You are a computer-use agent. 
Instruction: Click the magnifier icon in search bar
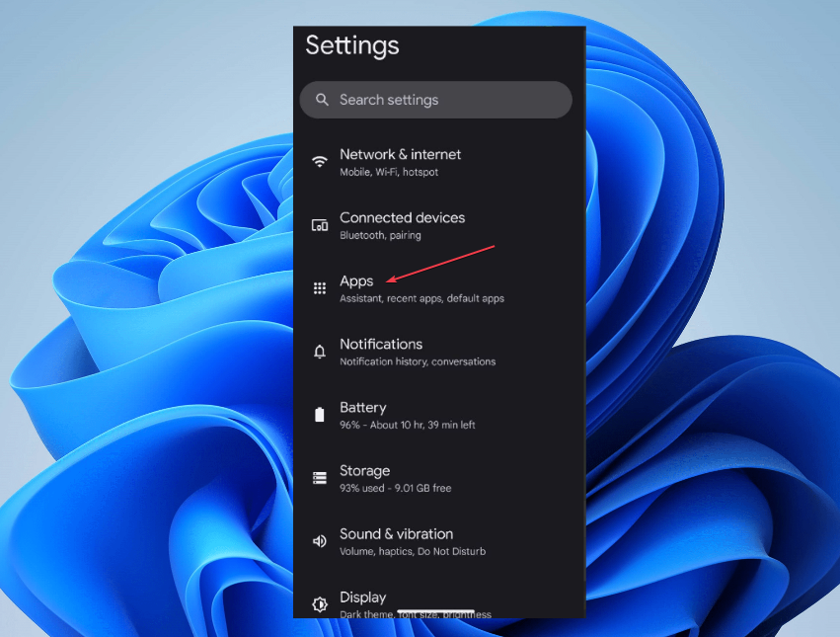[322, 100]
